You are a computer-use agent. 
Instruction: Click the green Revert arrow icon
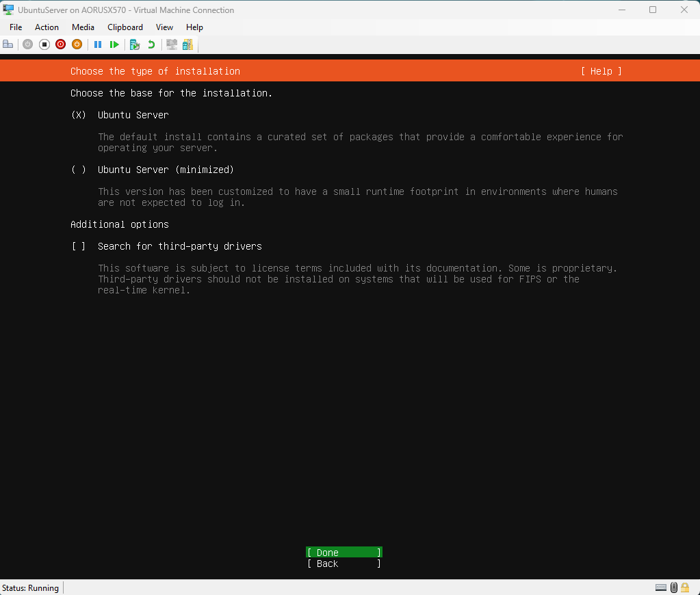pyautogui.click(x=151, y=44)
